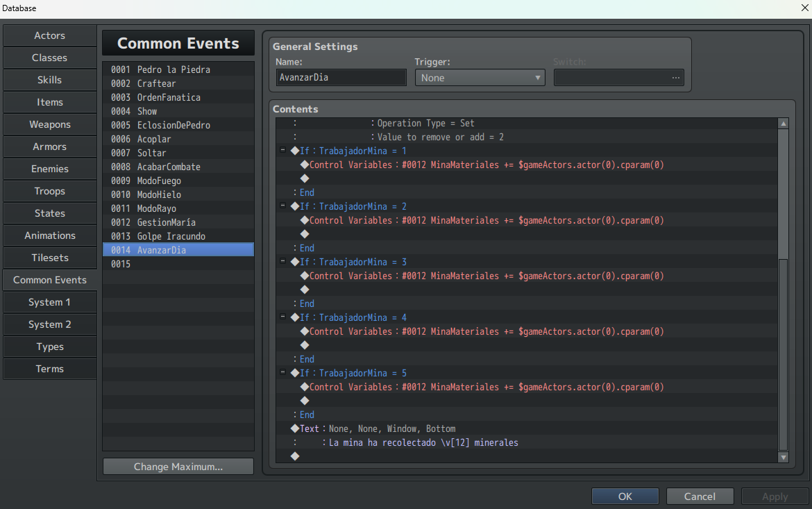Screen dimensions: 812x509
Task: Collapse the If TrabajadorMina = 3 branch
Action: tap(282, 262)
